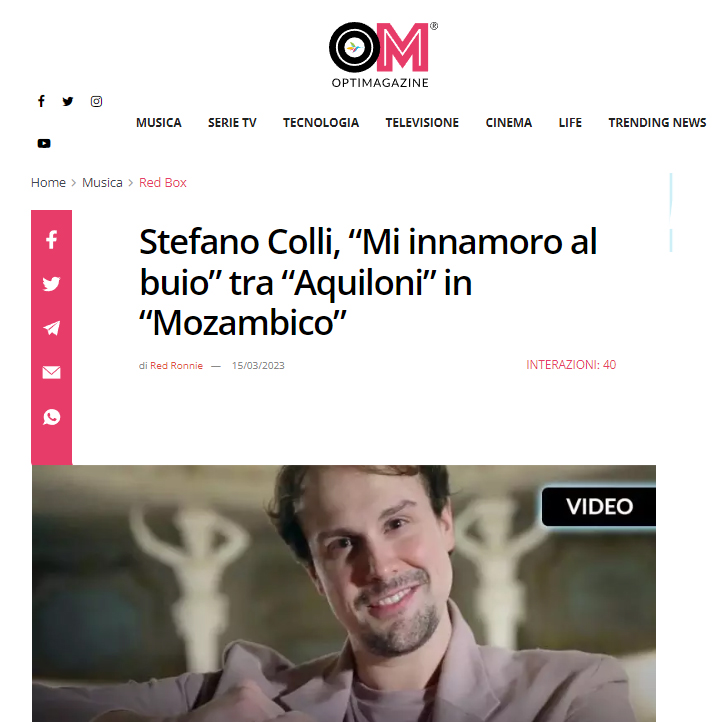Open author Red Ronnie link
This screenshot has height=722, width=721.
(176, 366)
